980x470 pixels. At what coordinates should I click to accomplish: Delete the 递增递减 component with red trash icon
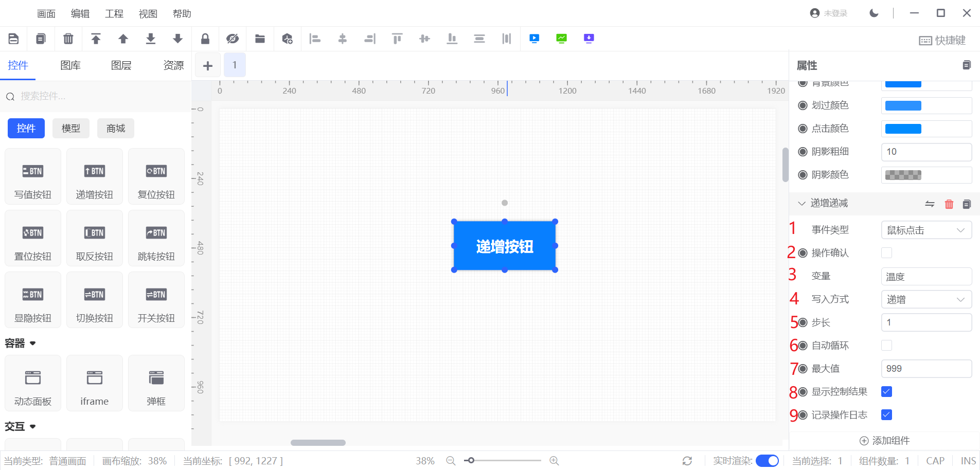pyautogui.click(x=949, y=204)
